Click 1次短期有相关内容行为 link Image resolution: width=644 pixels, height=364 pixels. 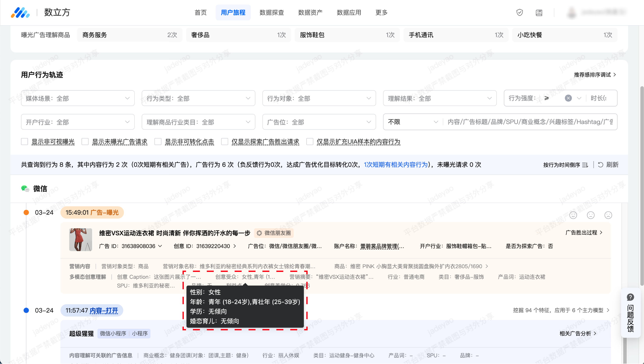point(396,164)
